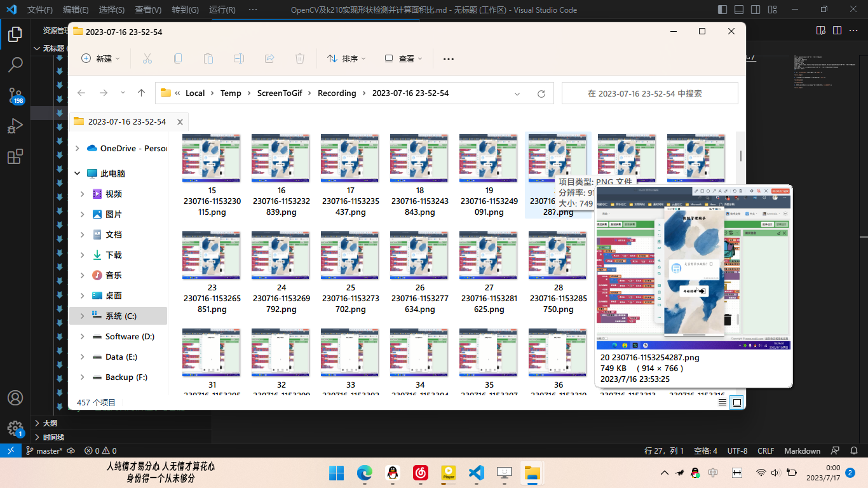The image size is (868, 488).
Task: Click Markdown language mode in status bar
Action: pyautogui.click(x=802, y=451)
